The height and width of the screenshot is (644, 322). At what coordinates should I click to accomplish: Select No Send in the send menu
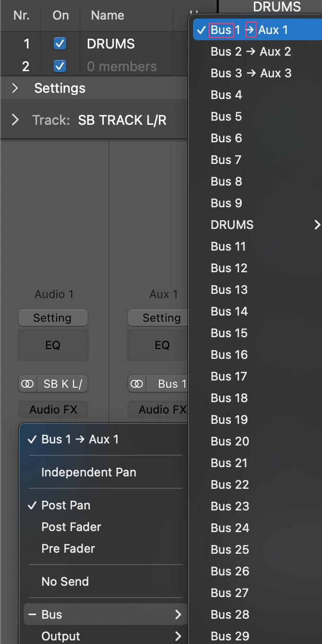point(65,582)
